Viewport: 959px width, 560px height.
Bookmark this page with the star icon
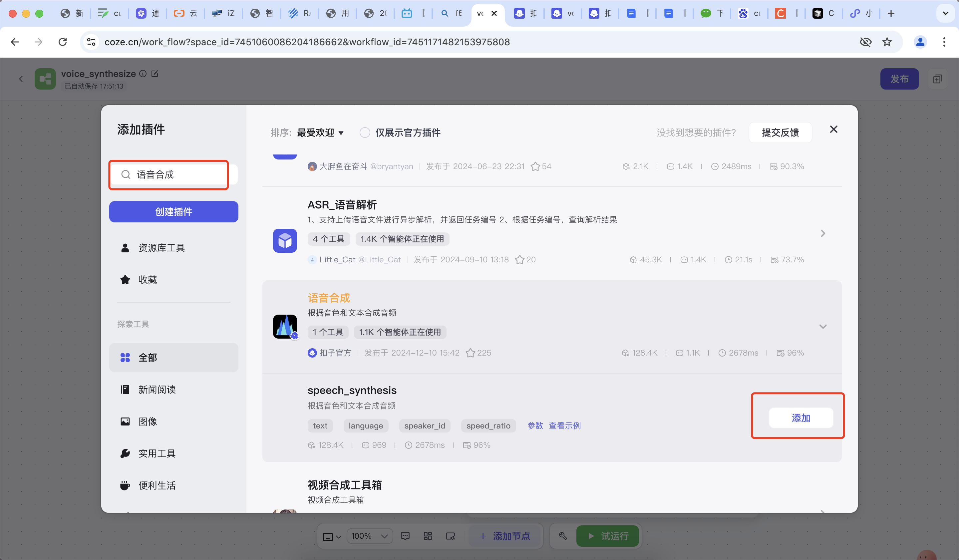(x=887, y=42)
